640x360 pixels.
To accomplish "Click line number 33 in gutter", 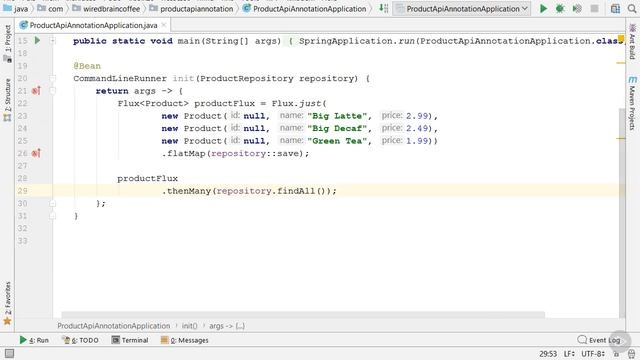I will click(22, 241).
